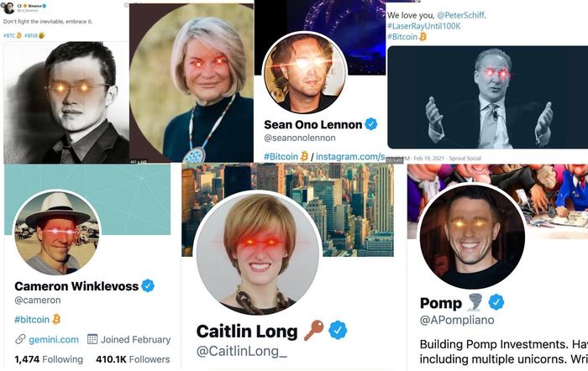This screenshot has height=371, width=588.
Task: Click #bitcoin hashtag in Cameron's bio
Action: 32,320
